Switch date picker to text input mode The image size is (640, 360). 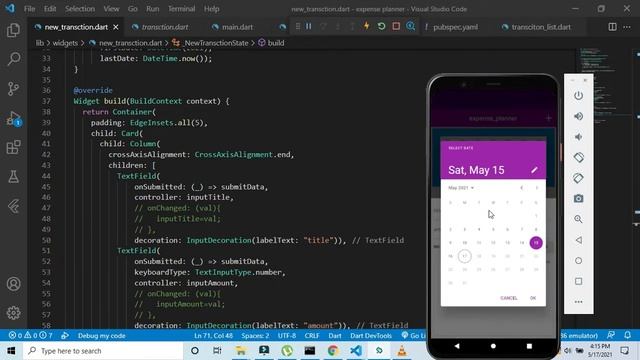(534, 170)
